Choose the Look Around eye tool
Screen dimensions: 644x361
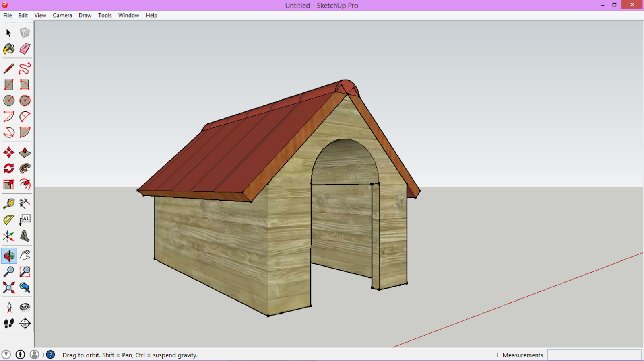click(x=25, y=308)
